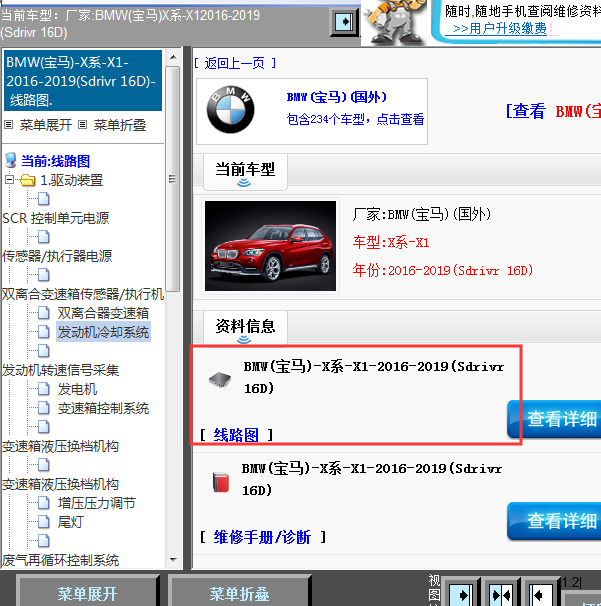Click page icon beside 双离合器变速箱

(x=44, y=313)
